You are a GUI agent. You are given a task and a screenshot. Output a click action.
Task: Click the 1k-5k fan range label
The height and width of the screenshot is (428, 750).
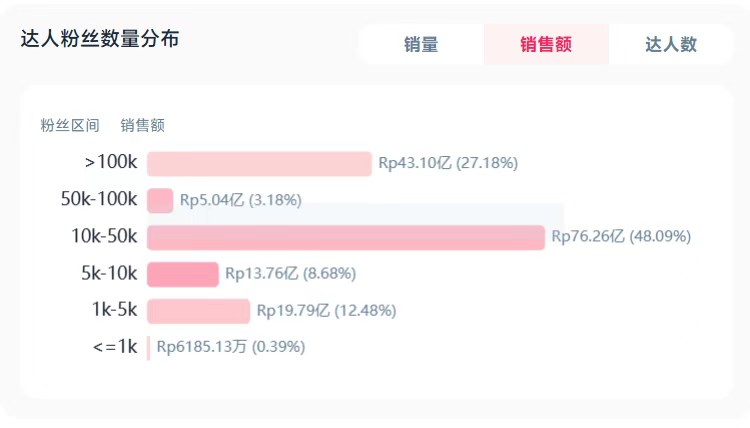115,311
